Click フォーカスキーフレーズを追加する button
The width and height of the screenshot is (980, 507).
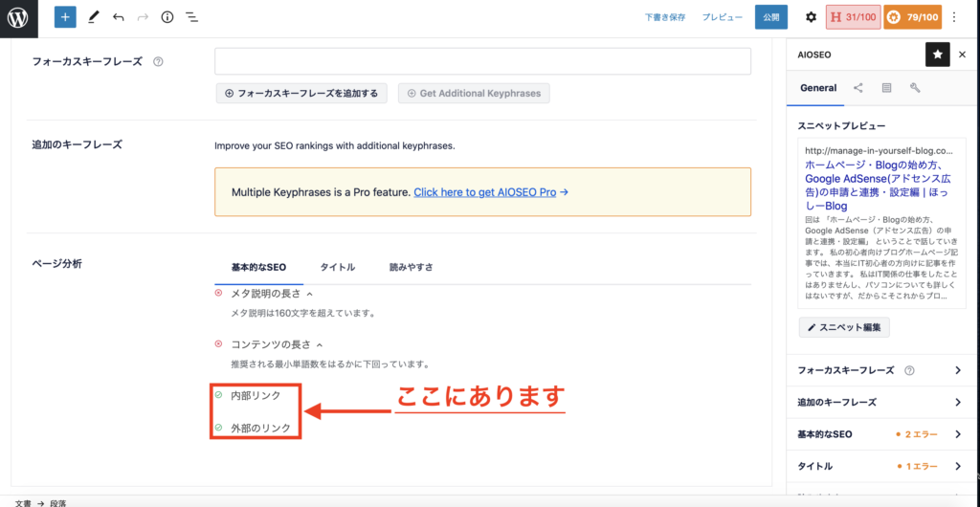[x=301, y=93]
